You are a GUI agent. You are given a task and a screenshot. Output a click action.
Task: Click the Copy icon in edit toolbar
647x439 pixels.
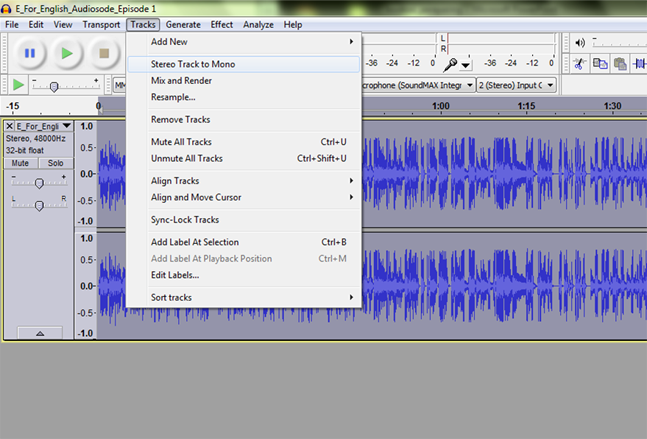(600, 63)
